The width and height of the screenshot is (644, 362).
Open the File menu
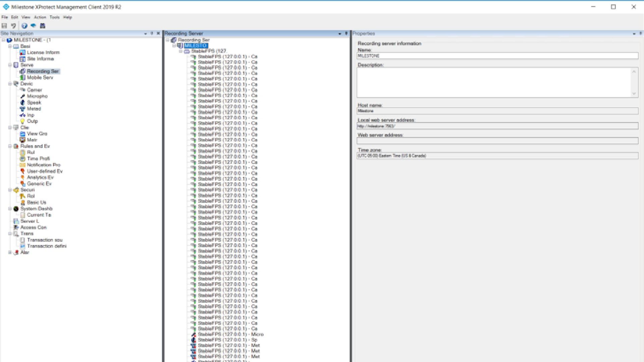[x=5, y=17]
